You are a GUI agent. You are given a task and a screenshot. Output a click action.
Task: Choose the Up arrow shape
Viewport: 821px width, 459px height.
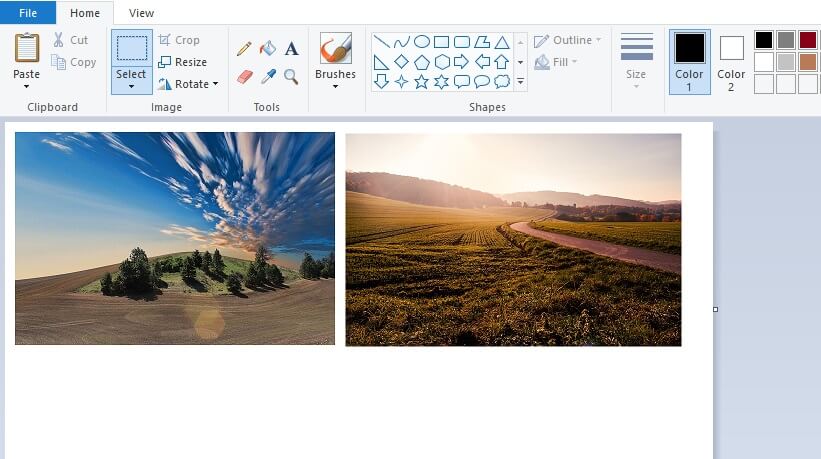(x=502, y=62)
